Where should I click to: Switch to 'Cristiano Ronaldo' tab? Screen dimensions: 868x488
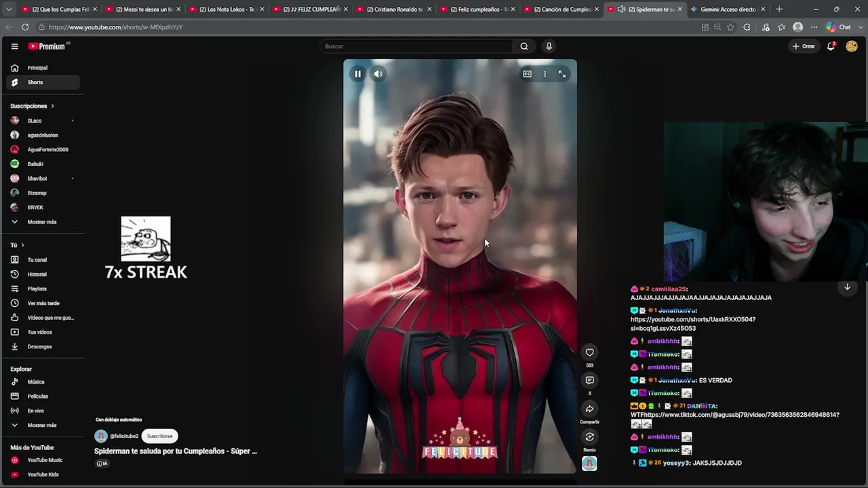(x=395, y=9)
